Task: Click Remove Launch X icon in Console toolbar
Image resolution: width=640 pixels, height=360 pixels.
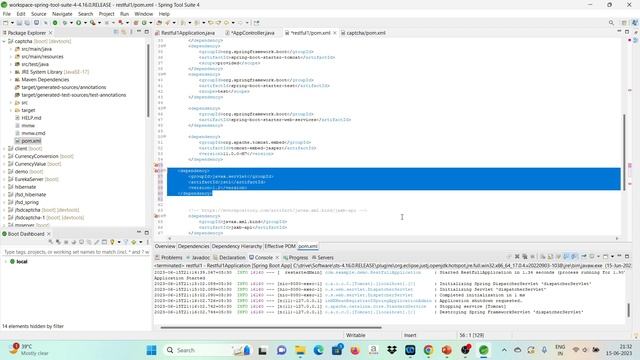Action: pyautogui.click(x=517, y=256)
